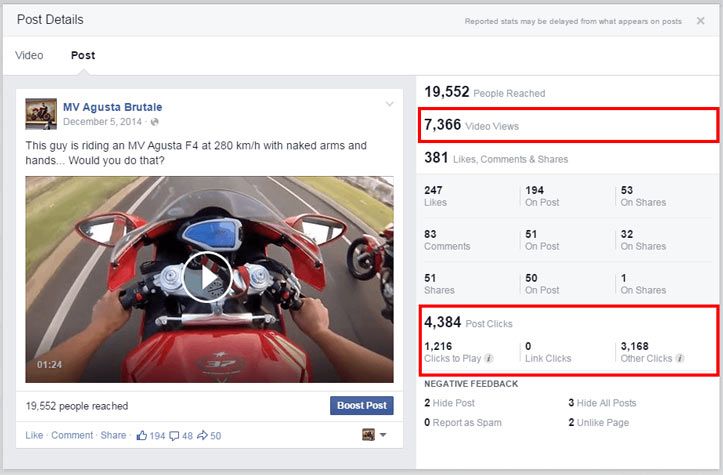The image size is (723, 475).
Task: Click the Boost Post button
Action: point(361,405)
